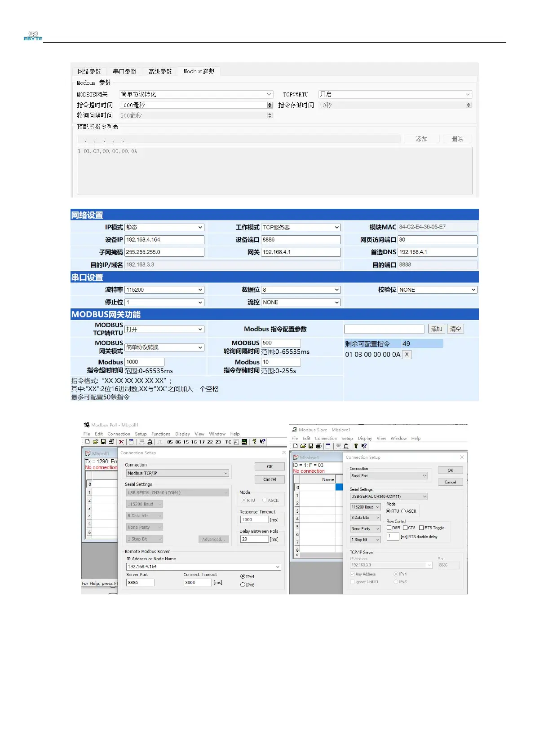Select RTU mode in Modbus Slave setup
The image size is (535, 756).
(x=389, y=511)
